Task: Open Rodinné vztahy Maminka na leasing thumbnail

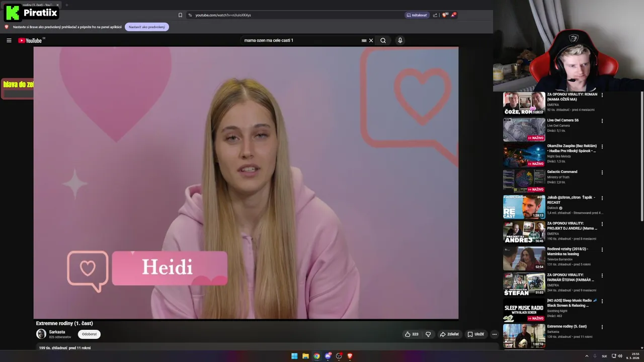Action: click(x=524, y=258)
